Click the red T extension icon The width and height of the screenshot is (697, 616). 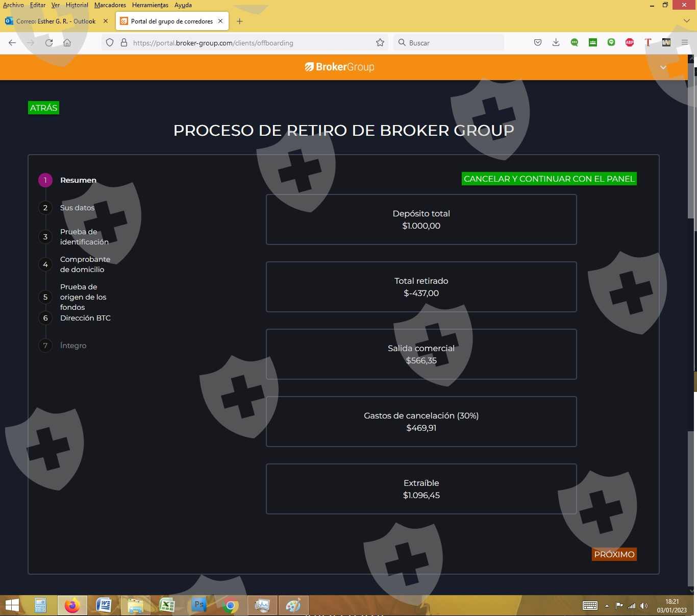tap(648, 43)
